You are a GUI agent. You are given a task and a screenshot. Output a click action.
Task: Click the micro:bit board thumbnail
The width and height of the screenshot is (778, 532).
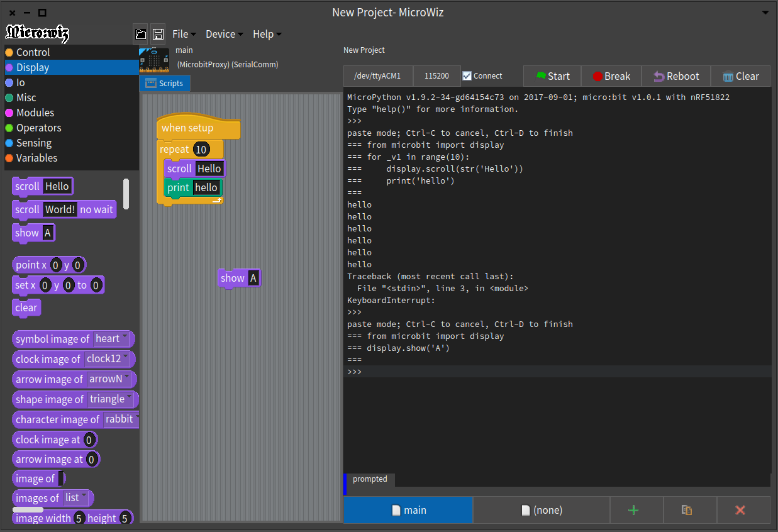pyautogui.click(x=154, y=59)
